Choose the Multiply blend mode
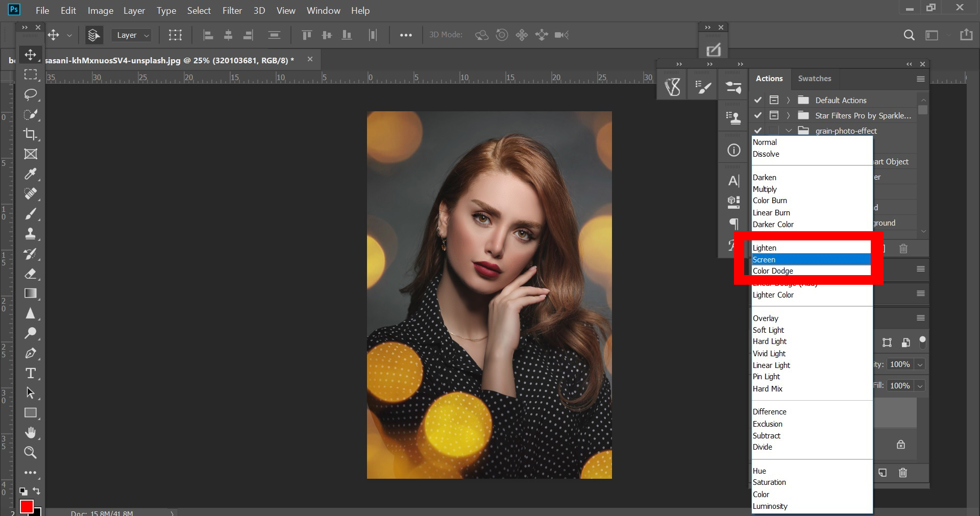This screenshot has width=980, height=516. (x=812, y=189)
